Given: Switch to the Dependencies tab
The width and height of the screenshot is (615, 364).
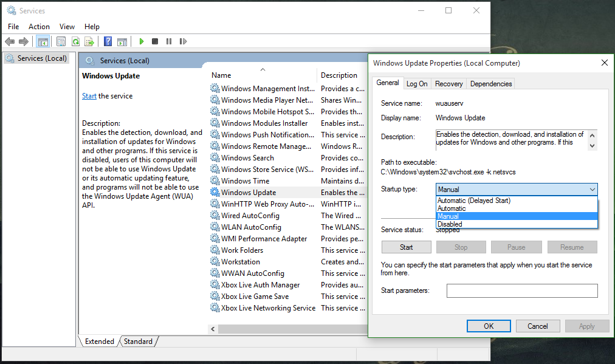Looking at the screenshot, I should click(491, 83).
